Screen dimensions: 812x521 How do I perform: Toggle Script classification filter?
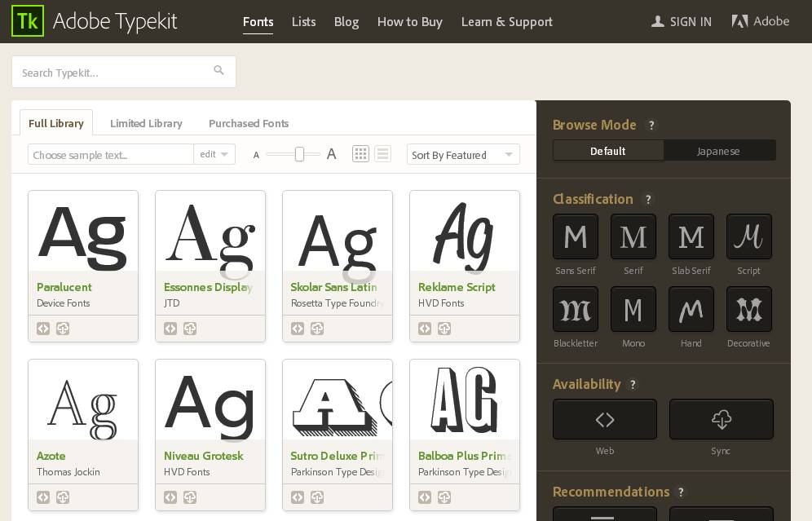(749, 236)
